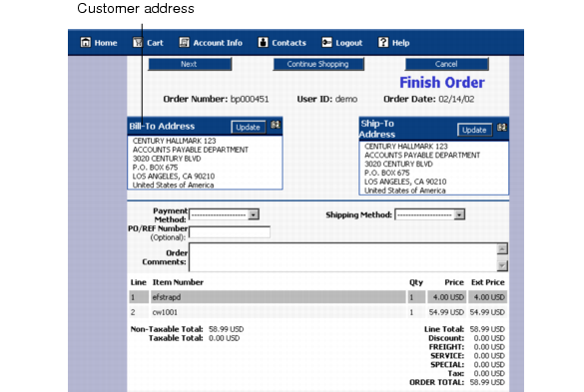
Task: Click the shopping Cart icon
Action: point(138,43)
